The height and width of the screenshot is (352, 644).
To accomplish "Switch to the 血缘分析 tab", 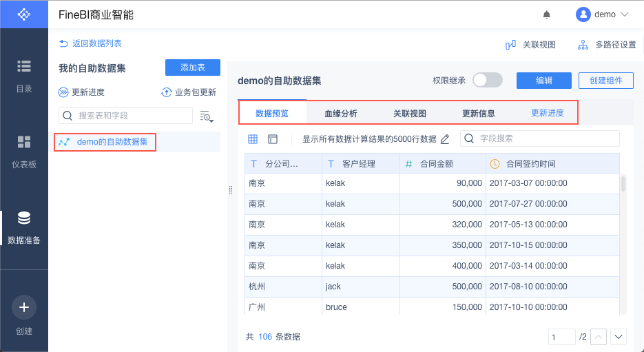I will (341, 114).
